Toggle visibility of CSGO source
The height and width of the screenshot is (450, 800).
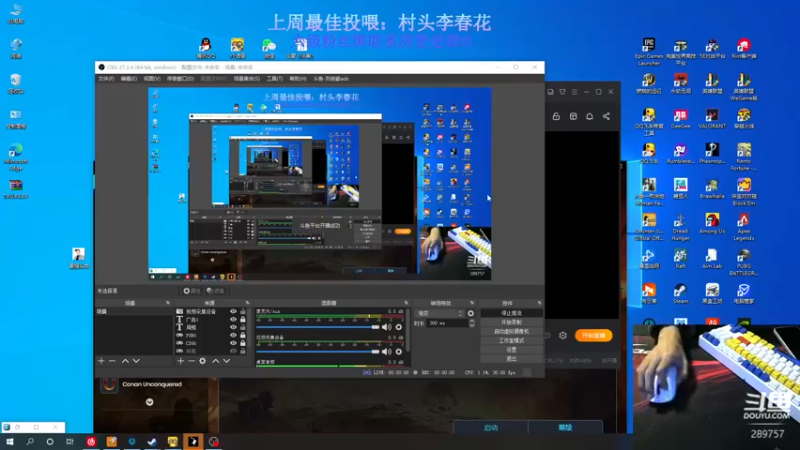pyautogui.click(x=233, y=343)
